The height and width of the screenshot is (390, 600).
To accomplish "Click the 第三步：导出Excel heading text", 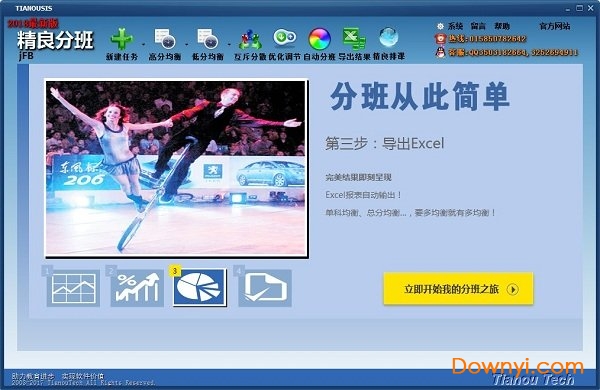I will tap(385, 144).
